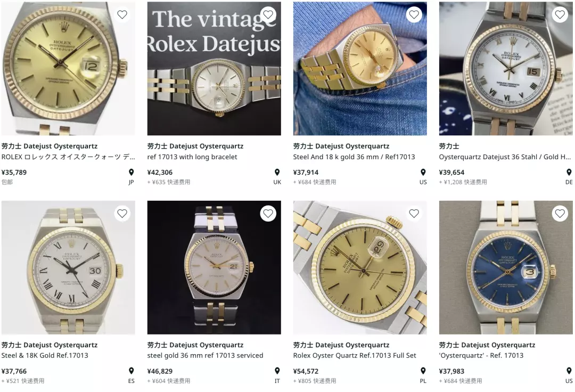Toggle heart on the ¥42,306 UK listing

[x=268, y=15]
